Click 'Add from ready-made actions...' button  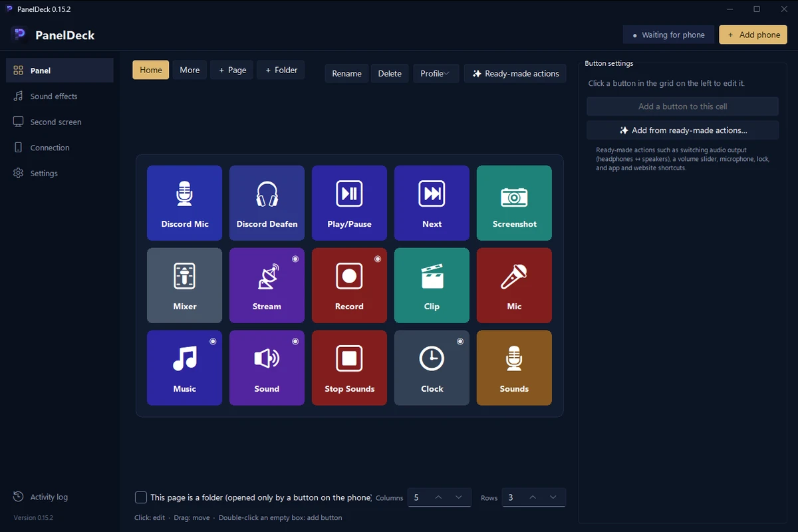682,130
